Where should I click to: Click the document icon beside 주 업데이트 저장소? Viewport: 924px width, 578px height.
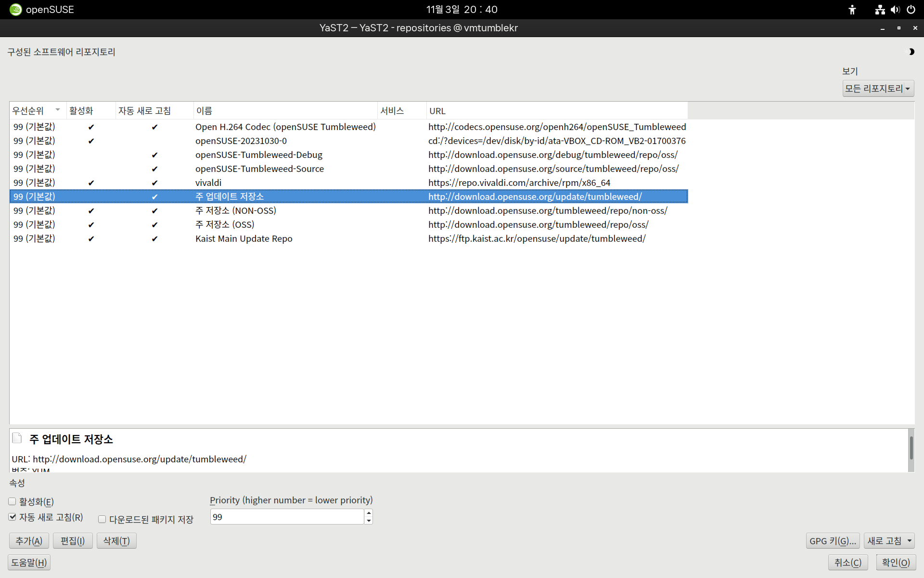click(x=17, y=438)
